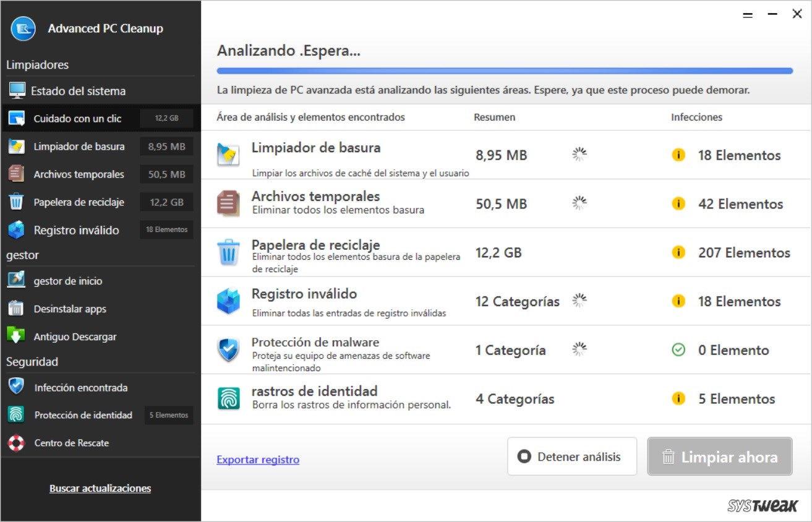Click Buscar actualizaciones link

pyautogui.click(x=100, y=488)
